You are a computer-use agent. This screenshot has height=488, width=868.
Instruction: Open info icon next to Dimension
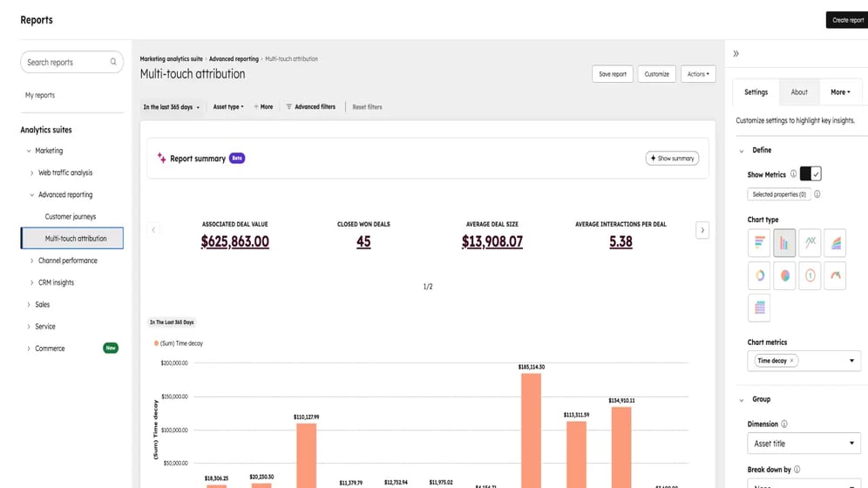tap(783, 424)
